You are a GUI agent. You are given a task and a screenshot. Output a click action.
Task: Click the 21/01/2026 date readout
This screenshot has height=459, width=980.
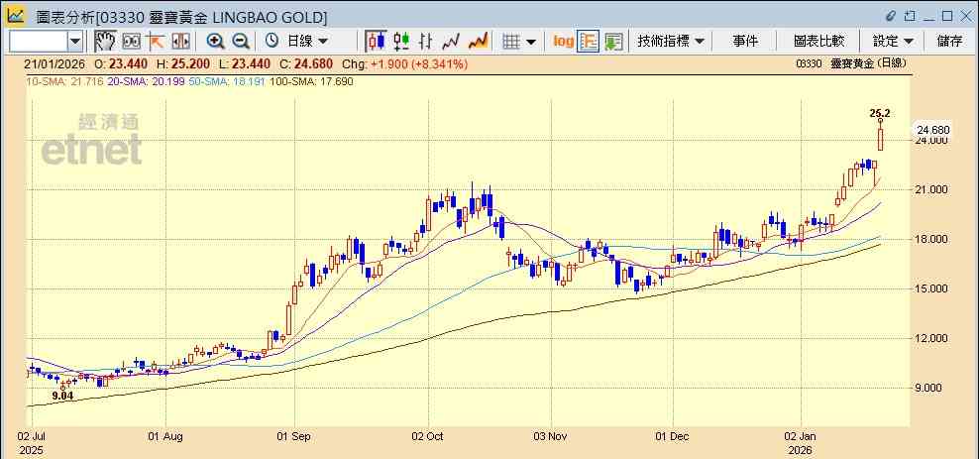pyautogui.click(x=54, y=63)
